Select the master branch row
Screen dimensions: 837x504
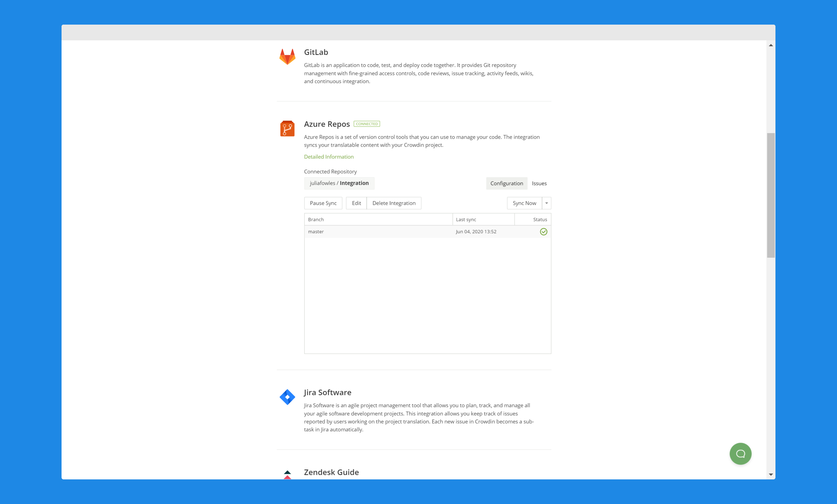(428, 232)
